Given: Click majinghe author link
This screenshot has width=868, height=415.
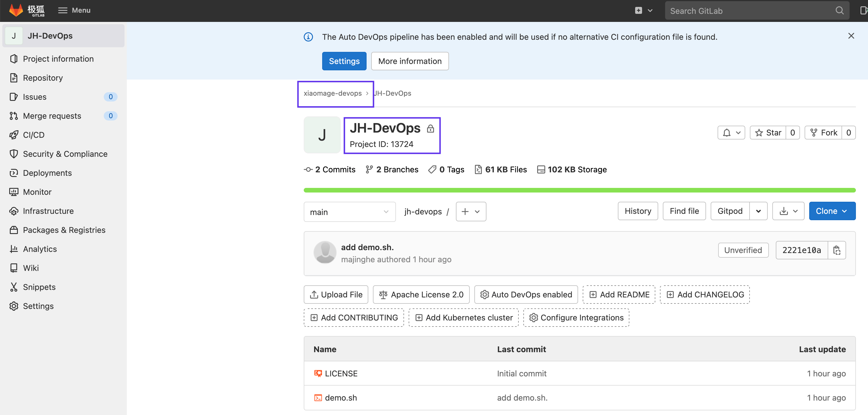Looking at the screenshot, I should tap(358, 259).
